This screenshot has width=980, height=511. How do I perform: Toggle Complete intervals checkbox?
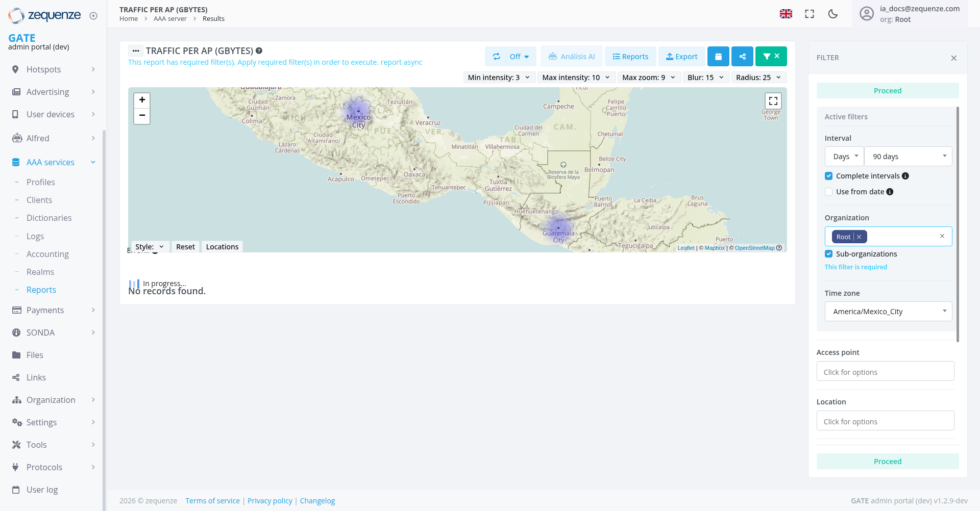pyautogui.click(x=829, y=176)
